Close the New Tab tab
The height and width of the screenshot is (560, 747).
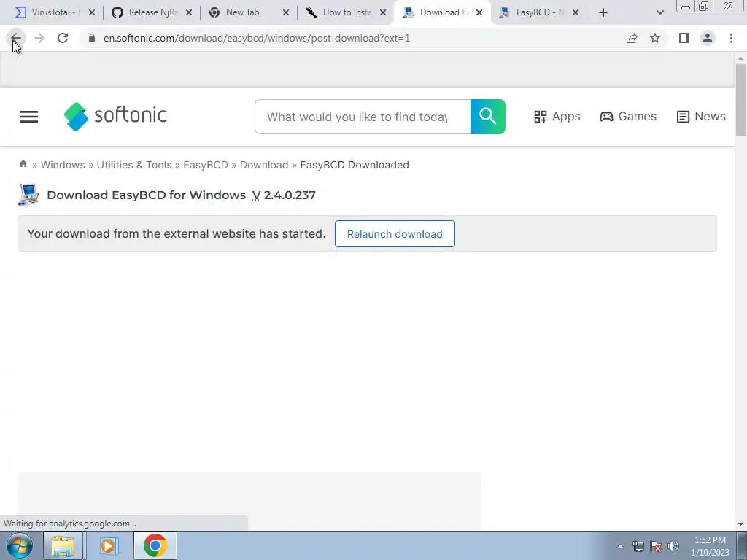click(286, 12)
